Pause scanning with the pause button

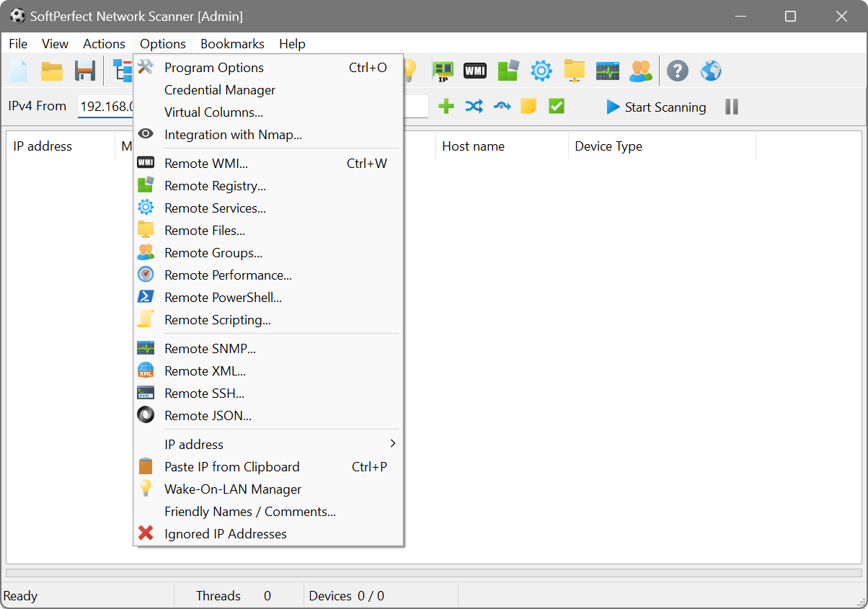coord(731,105)
